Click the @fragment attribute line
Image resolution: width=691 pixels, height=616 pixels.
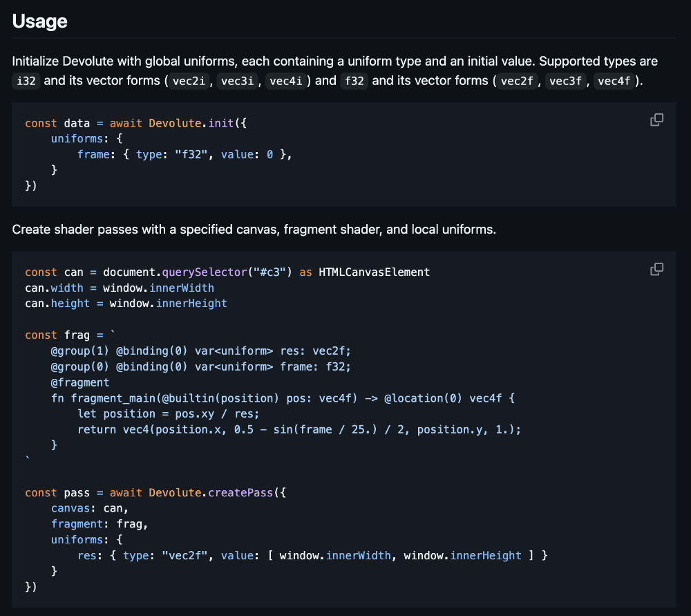click(80, 382)
